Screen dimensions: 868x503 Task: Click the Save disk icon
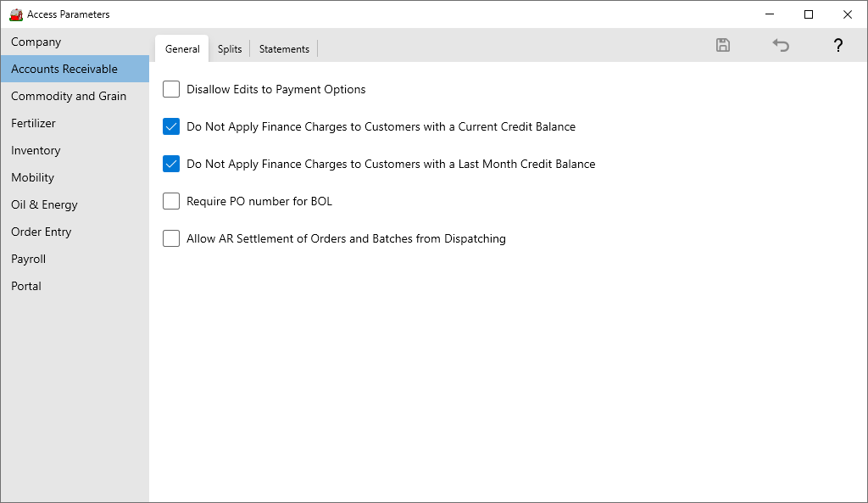[x=723, y=46]
